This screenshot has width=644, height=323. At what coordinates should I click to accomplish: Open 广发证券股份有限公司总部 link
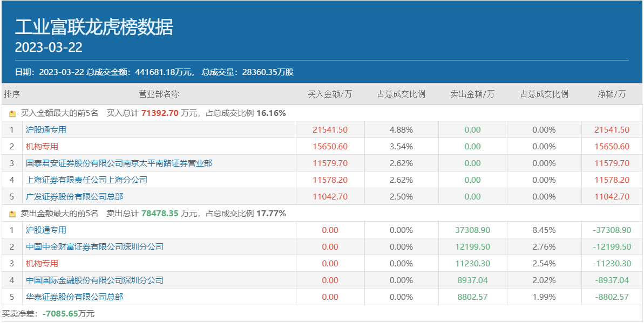tap(74, 197)
